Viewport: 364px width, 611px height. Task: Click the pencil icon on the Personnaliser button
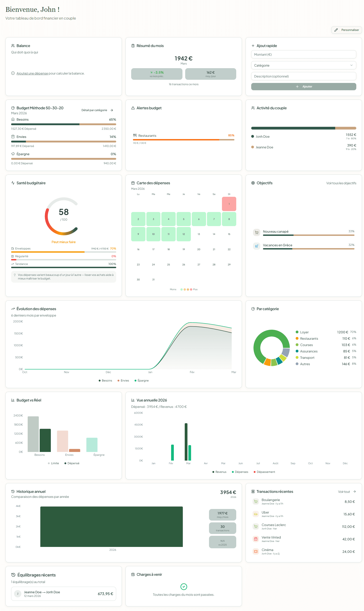coord(336,30)
